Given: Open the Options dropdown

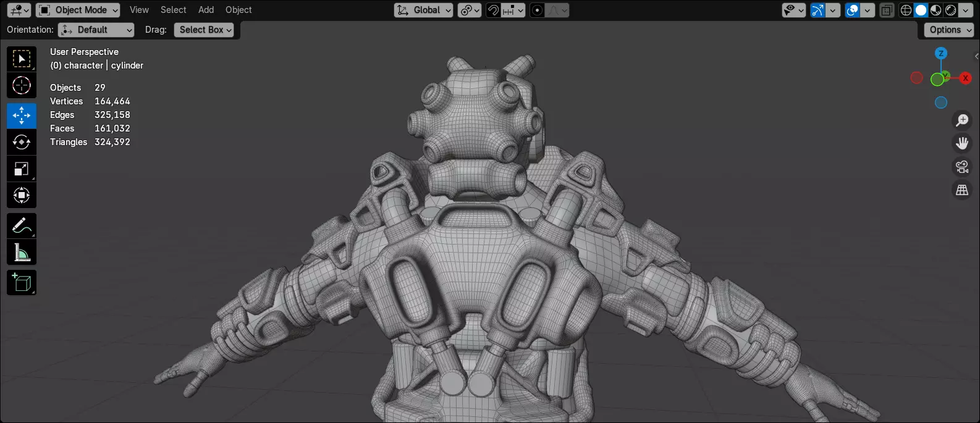Looking at the screenshot, I should (949, 30).
